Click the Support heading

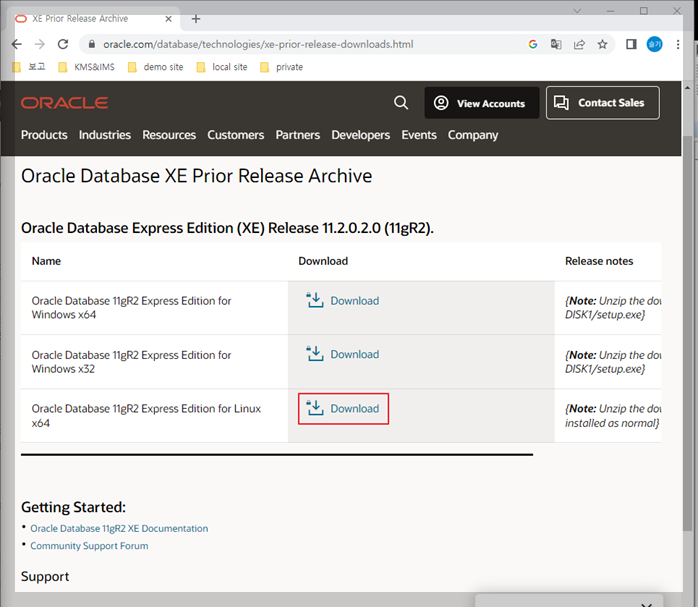click(x=45, y=577)
